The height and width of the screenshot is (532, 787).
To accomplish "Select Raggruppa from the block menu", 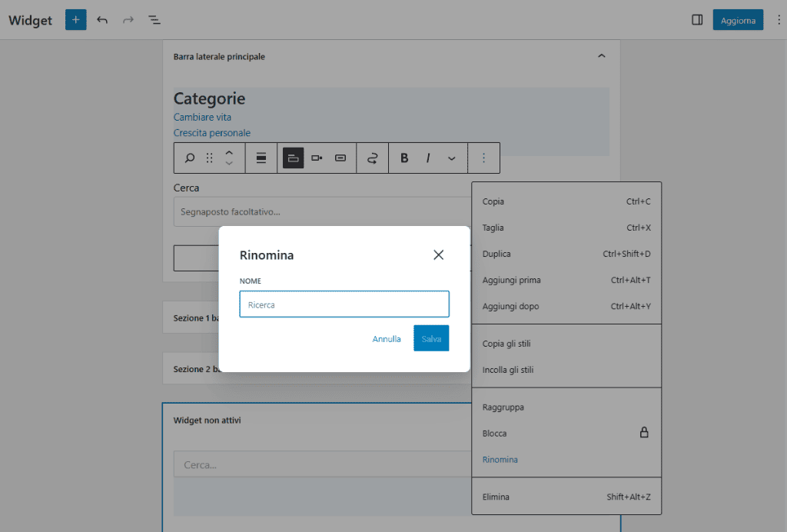I will click(566, 407).
